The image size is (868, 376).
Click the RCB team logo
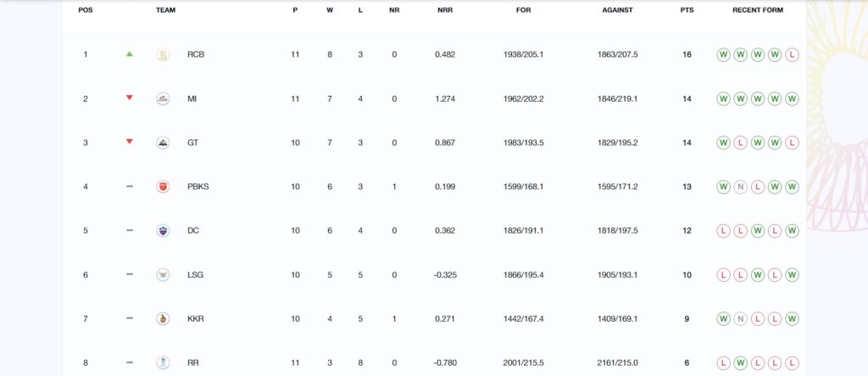[x=163, y=55]
